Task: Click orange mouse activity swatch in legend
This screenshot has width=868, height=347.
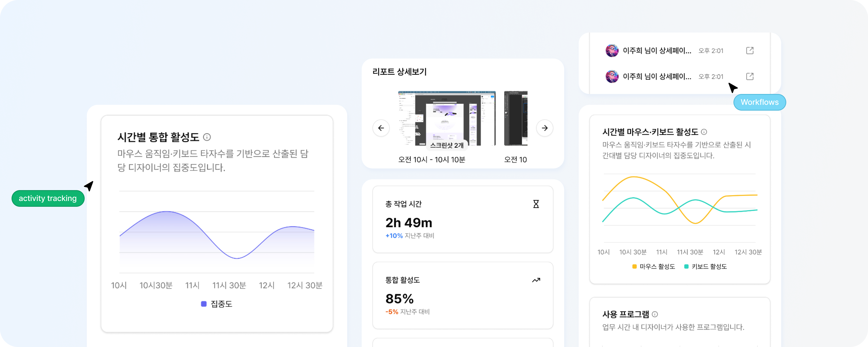Action: tap(635, 267)
